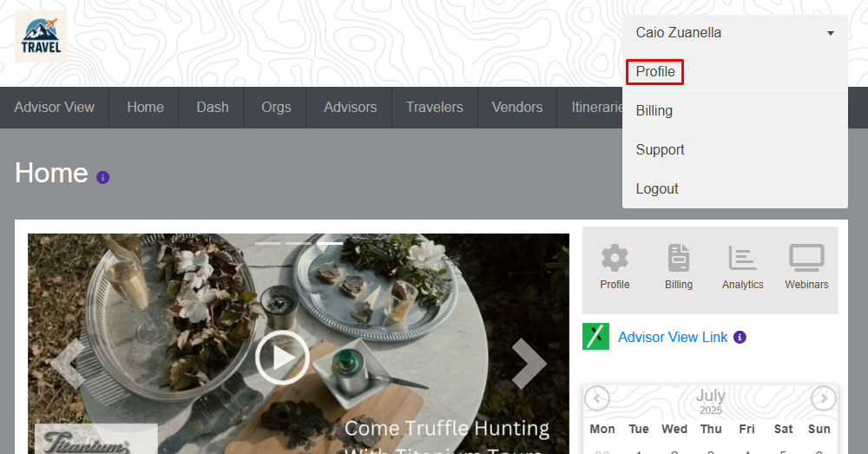Choose Logout in the user menu

point(734,188)
